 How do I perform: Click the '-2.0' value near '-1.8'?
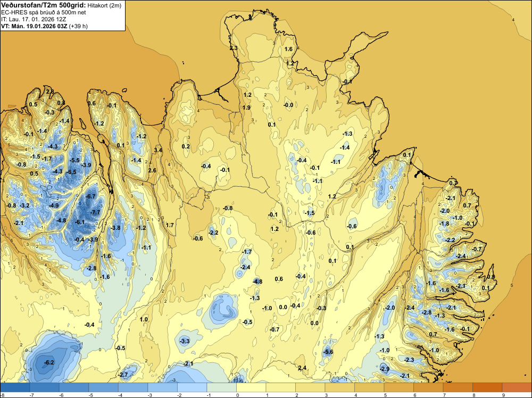(x=444, y=211)
